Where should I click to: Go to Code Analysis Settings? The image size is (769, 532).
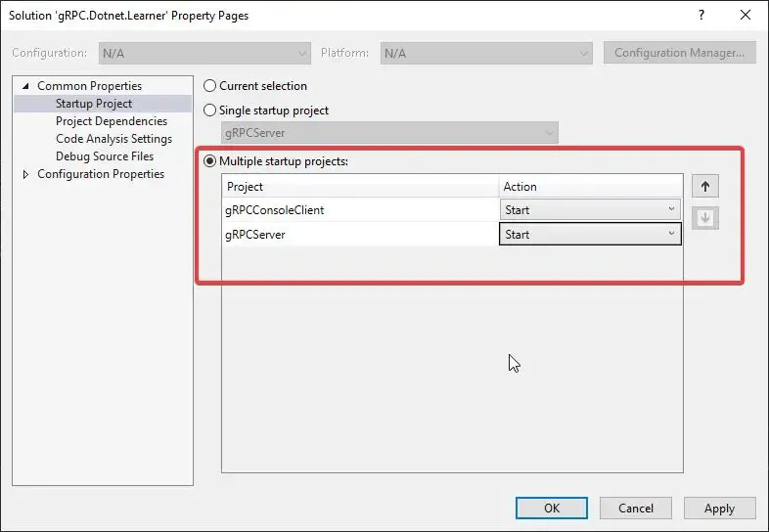pyautogui.click(x=113, y=139)
